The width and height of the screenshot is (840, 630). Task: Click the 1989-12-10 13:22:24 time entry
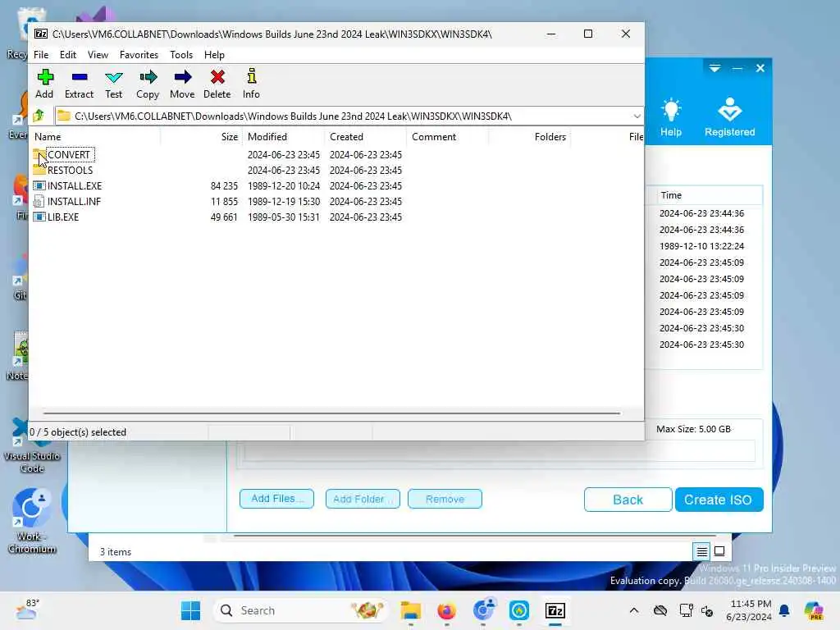point(702,246)
